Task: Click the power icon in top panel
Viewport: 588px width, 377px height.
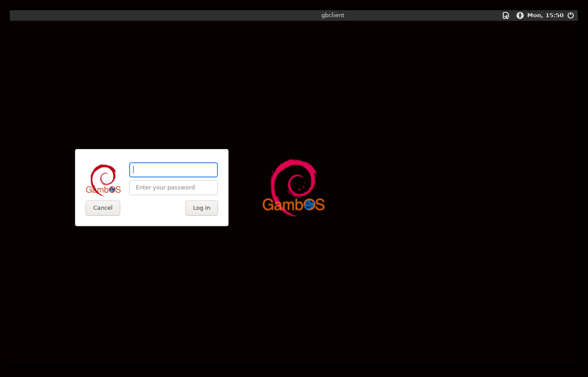Action: (x=571, y=16)
